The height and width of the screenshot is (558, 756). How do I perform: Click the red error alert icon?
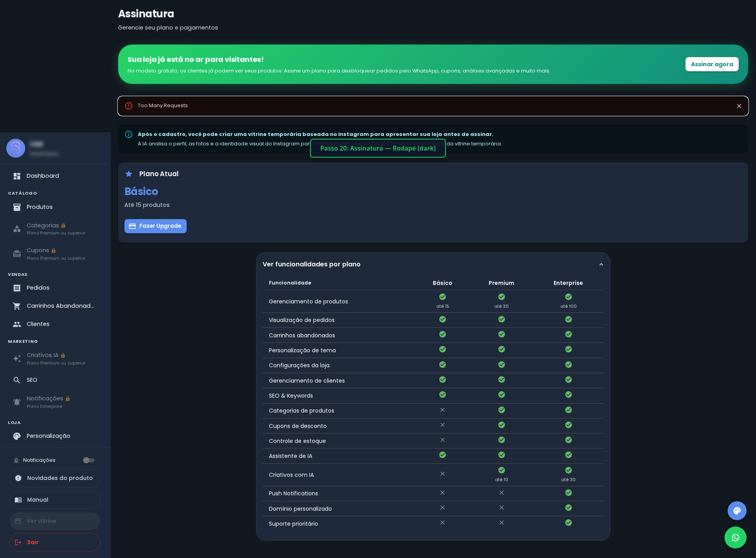(129, 106)
